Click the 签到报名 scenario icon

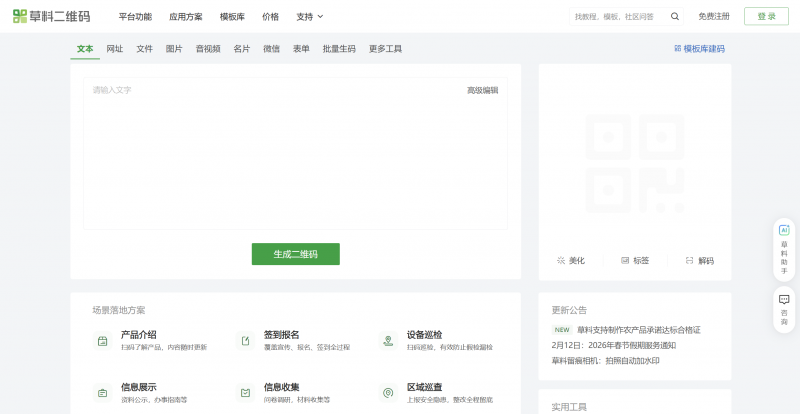tap(245, 341)
